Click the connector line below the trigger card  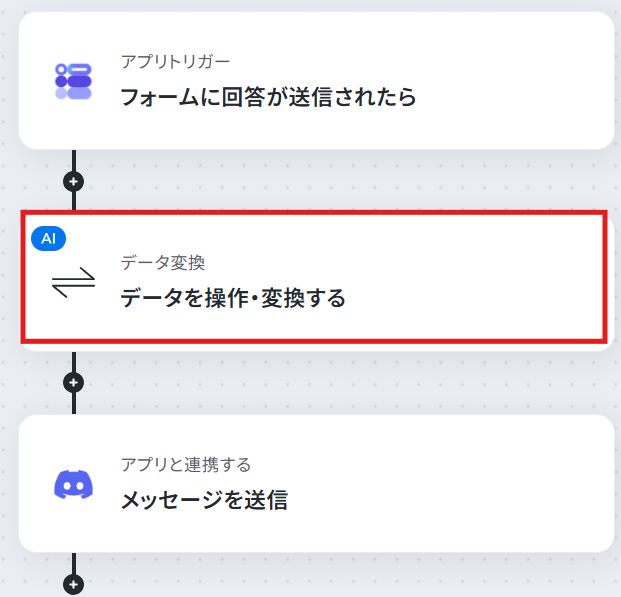tap(74, 160)
